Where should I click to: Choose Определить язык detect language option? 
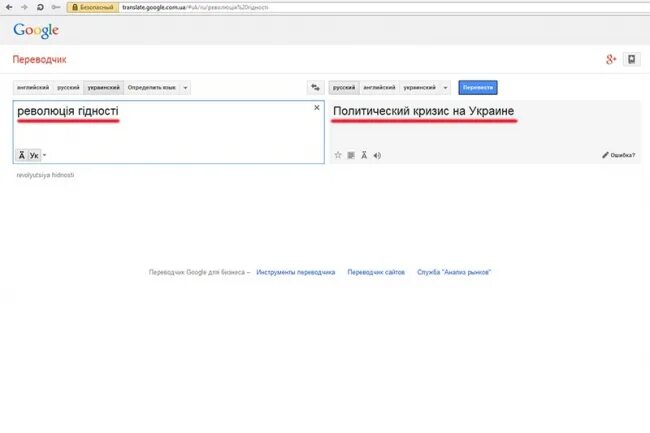point(152,87)
